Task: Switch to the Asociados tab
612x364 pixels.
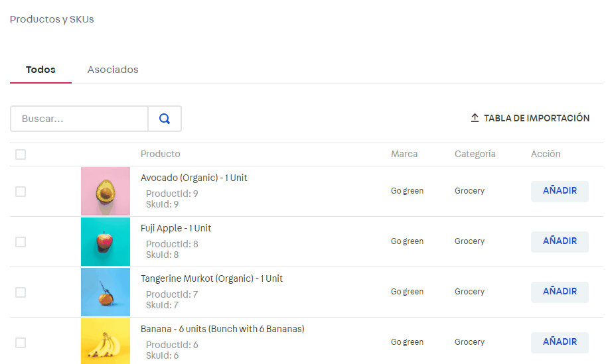Action: (x=113, y=70)
